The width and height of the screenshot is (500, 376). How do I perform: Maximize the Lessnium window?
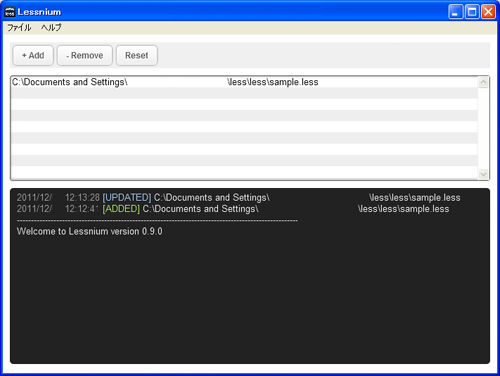coord(472,12)
